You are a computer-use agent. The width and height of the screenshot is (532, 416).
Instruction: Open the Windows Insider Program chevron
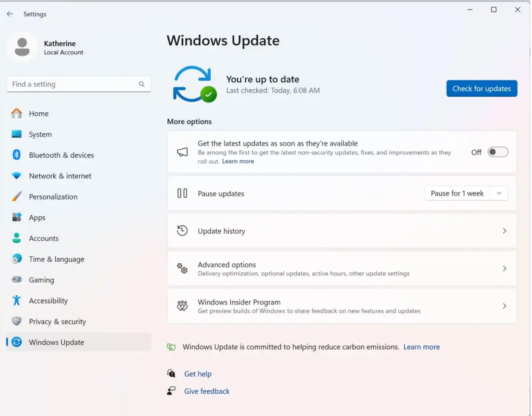click(x=504, y=306)
